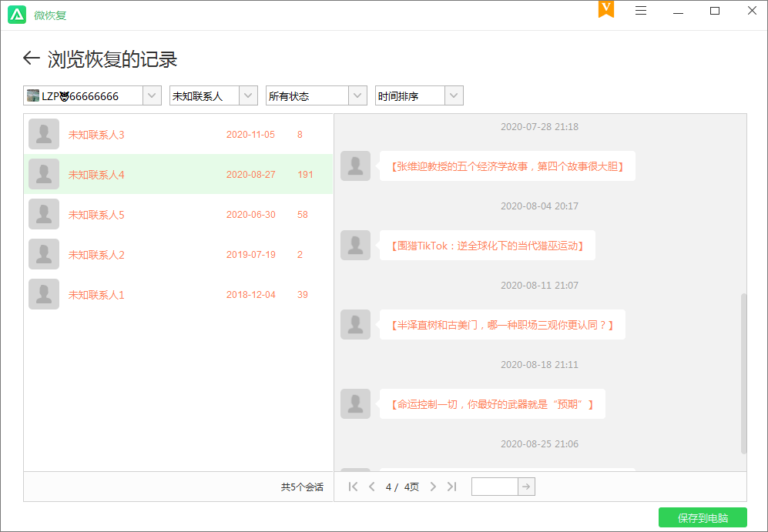Maximize the 微恢复 window

coord(715,10)
